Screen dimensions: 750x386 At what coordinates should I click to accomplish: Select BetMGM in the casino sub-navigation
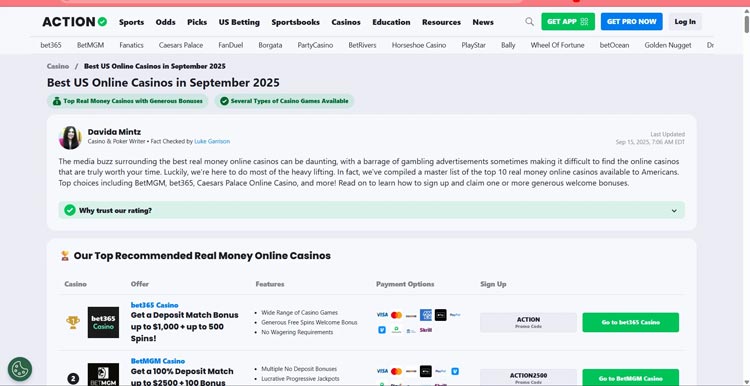click(90, 45)
